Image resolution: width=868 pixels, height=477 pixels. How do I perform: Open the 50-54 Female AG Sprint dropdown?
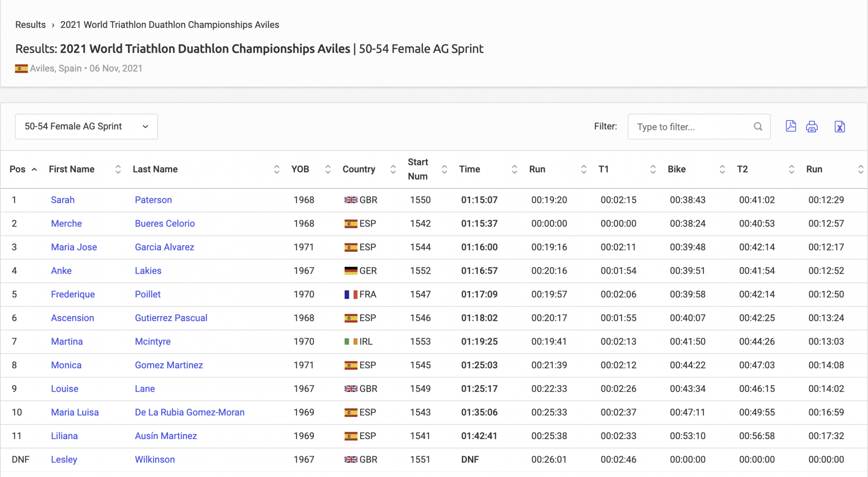86,127
